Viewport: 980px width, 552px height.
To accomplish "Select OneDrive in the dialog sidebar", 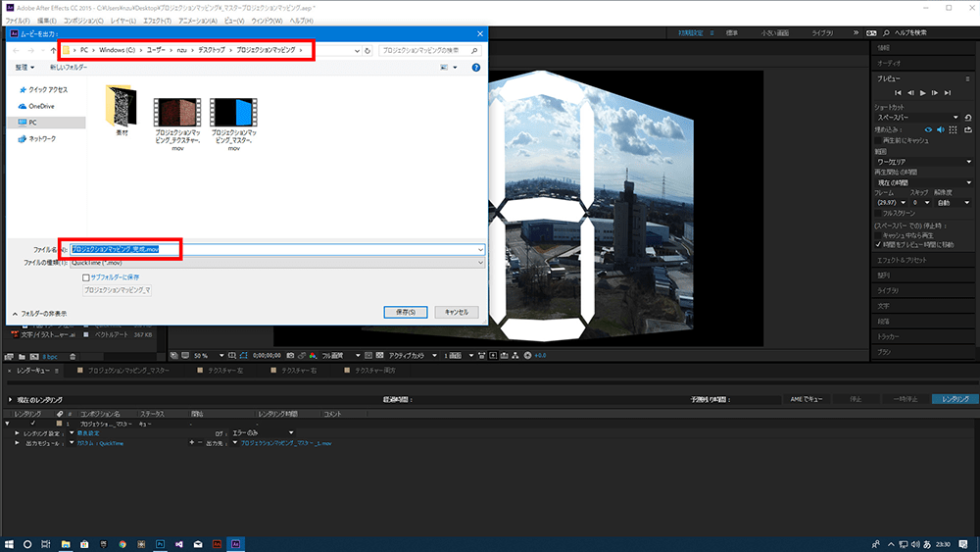I will (41, 106).
